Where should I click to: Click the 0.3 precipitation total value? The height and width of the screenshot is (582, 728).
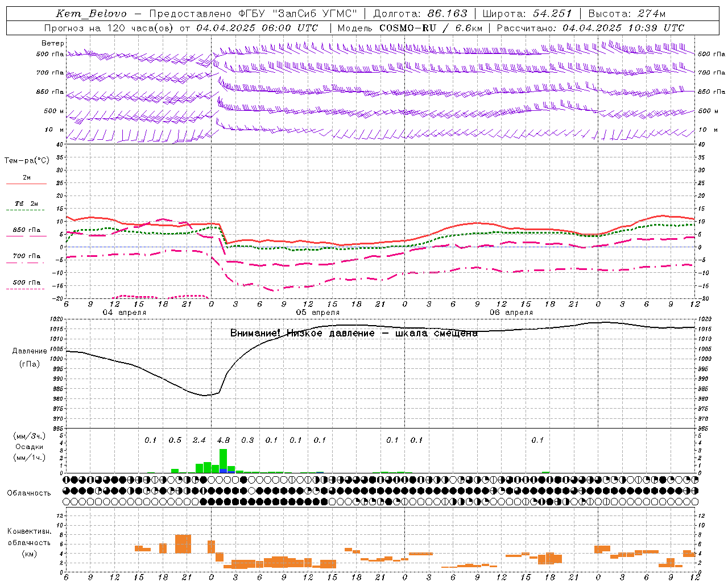(x=247, y=440)
